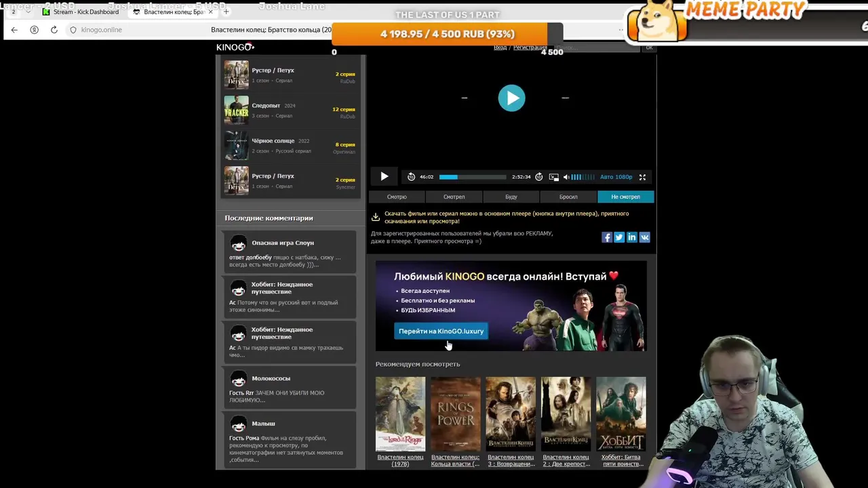Enable picture-in-picture mode
868x488 pixels.
click(x=554, y=177)
